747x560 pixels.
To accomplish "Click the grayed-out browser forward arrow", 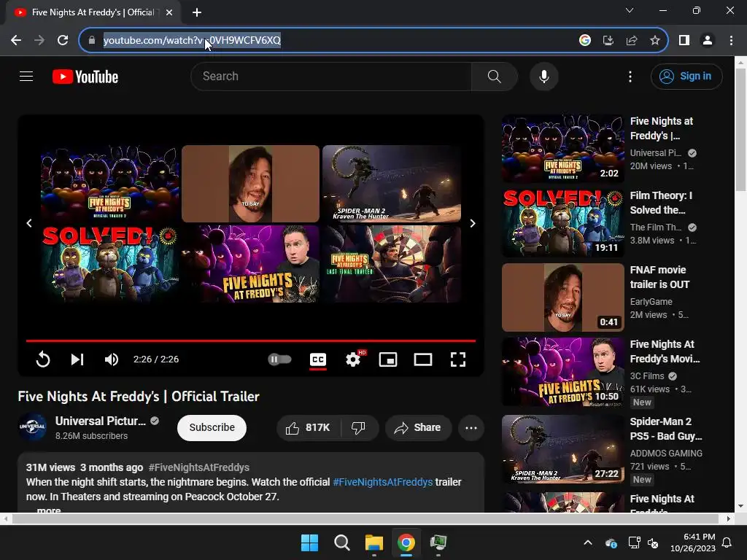I will click(x=39, y=41).
